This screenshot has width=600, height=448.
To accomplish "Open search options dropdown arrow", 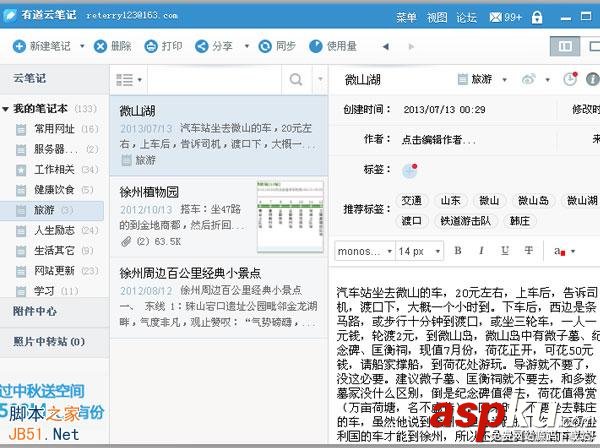I will click(320, 80).
